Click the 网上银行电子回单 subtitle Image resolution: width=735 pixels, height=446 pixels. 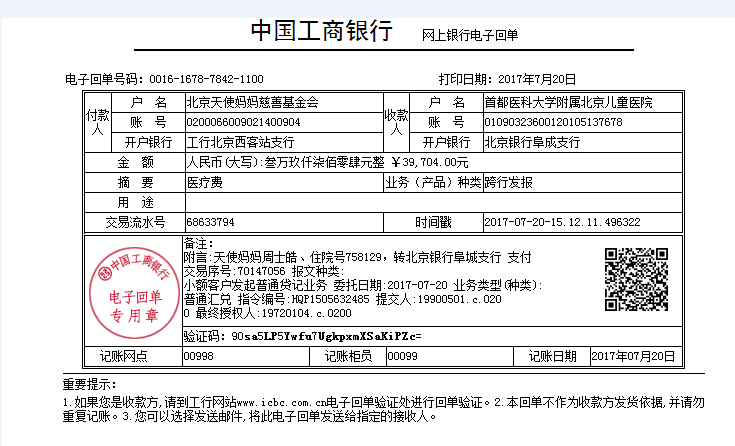coord(470,35)
